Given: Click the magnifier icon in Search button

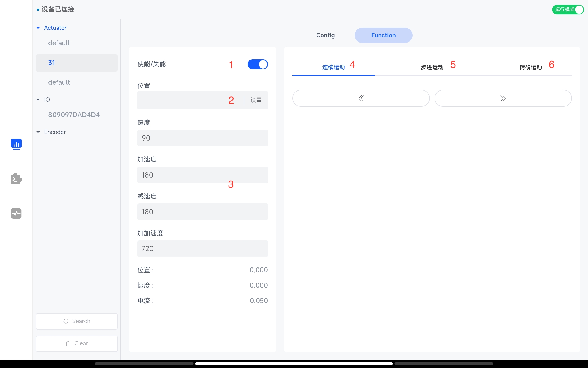Looking at the screenshot, I should click(x=66, y=321).
